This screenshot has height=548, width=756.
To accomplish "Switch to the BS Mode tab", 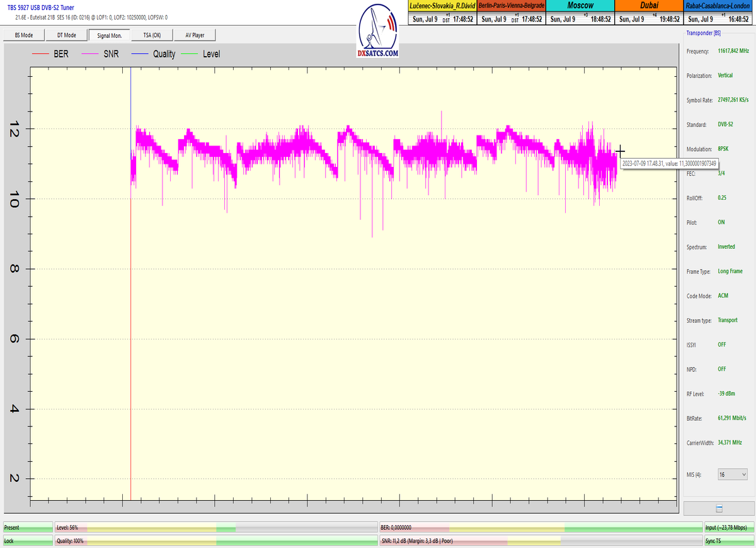I will pos(23,35).
